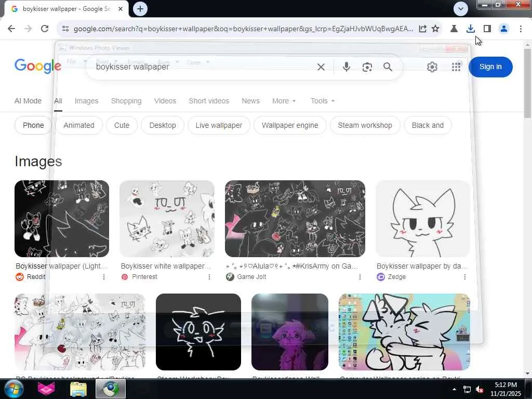
Task: Focus the boykisser wallpaper search field
Action: pos(204,67)
